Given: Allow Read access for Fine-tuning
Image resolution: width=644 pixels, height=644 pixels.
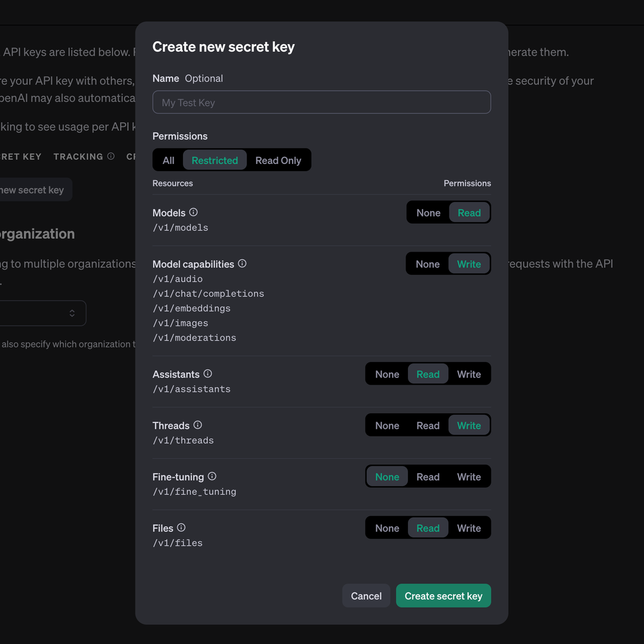Looking at the screenshot, I should click(x=428, y=476).
